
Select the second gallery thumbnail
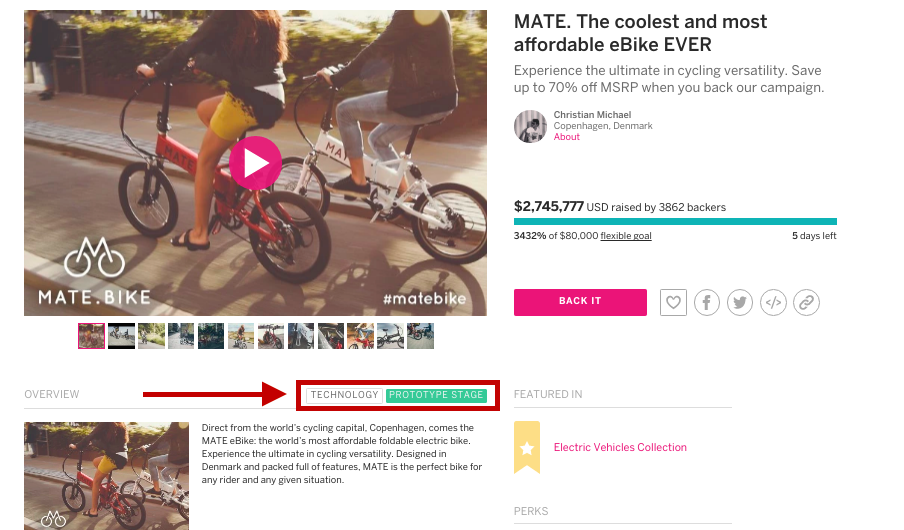pyautogui.click(x=121, y=336)
